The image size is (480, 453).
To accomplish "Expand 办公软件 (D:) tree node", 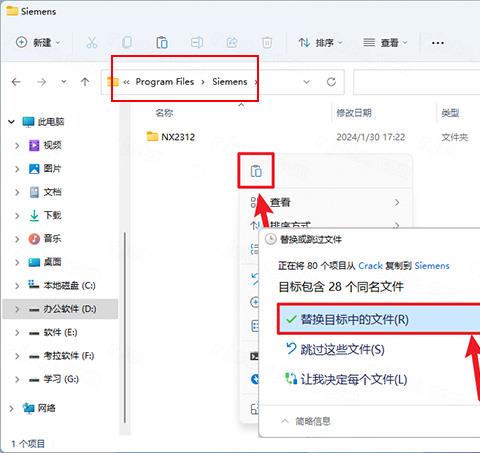I will click(x=17, y=309).
